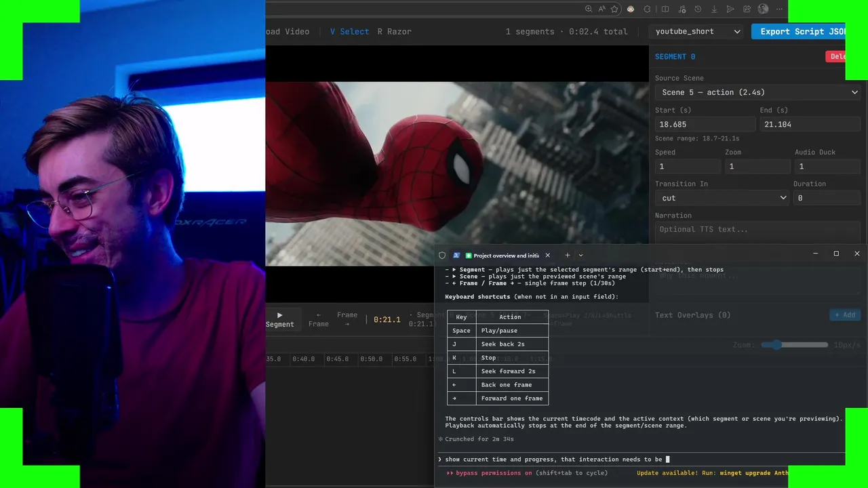Open Source Scene dropdown Scene 5 action

pyautogui.click(x=758, y=92)
